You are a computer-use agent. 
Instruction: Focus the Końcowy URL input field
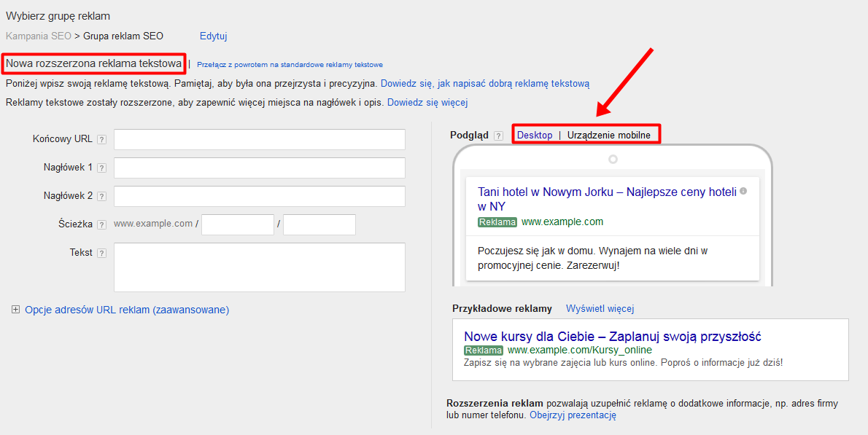click(x=260, y=139)
